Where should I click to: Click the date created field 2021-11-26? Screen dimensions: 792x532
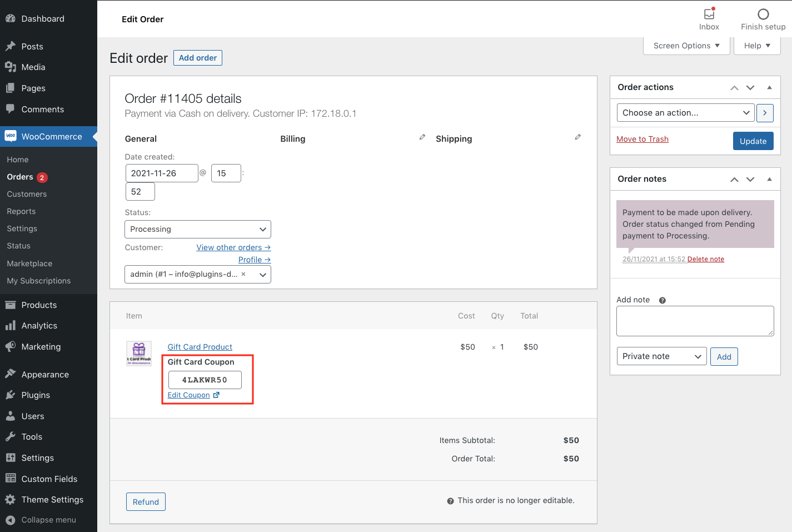162,173
